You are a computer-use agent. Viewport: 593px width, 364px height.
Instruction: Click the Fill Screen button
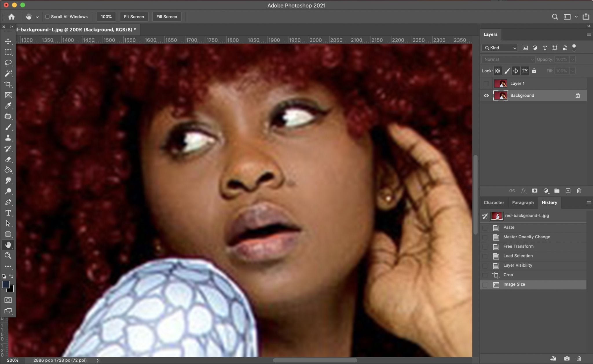pos(166,17)
